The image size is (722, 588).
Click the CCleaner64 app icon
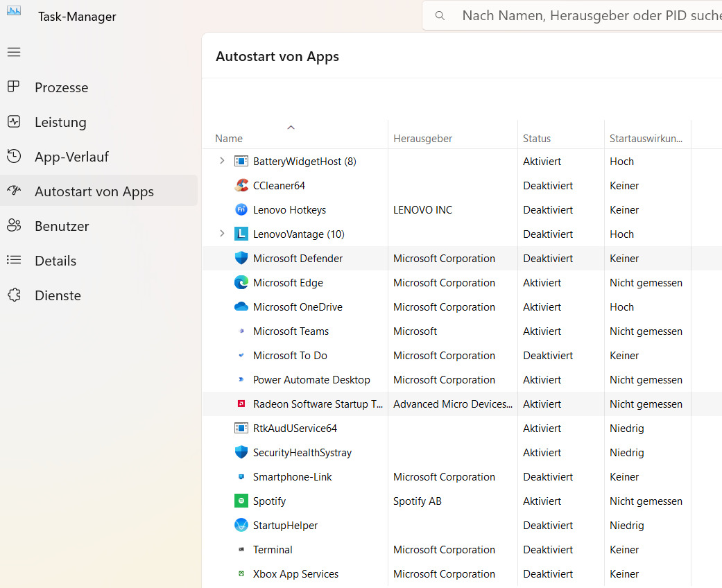[x=241, y=185]
